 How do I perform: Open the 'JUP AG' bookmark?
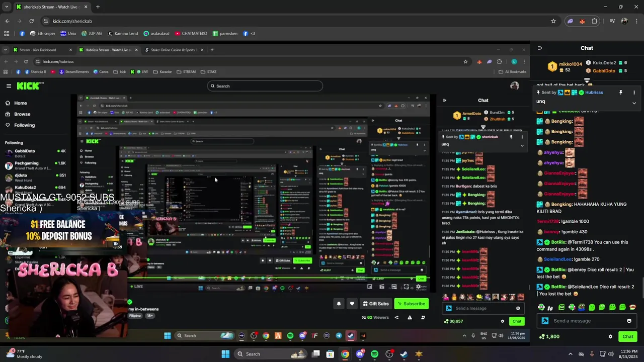tap(92, 34)
